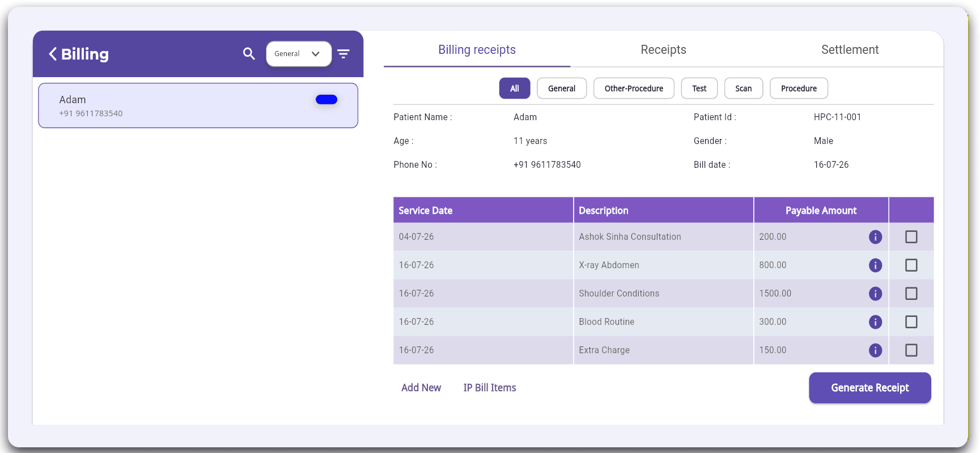Image resolution: width=980 pixels, height=453 pixels.
Task: Show info for Blood Routine
Action: [x=875, y=322]
